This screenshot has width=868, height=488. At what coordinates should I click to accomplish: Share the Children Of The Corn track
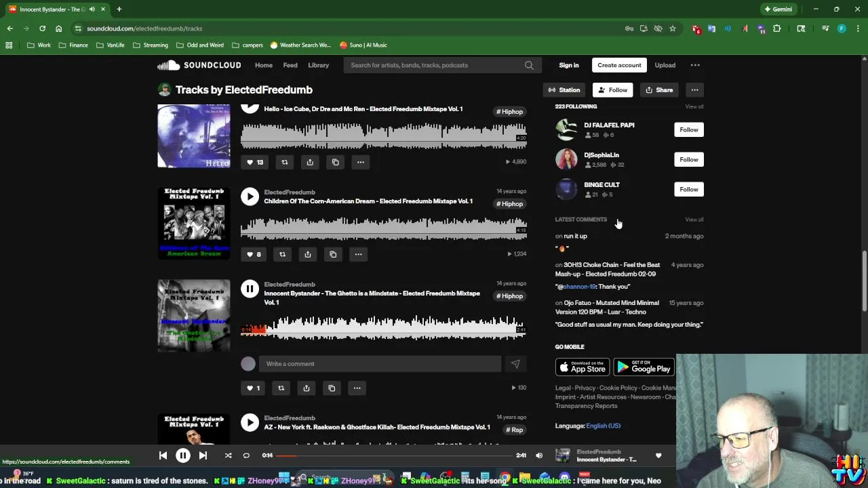[x=307, y=254]
